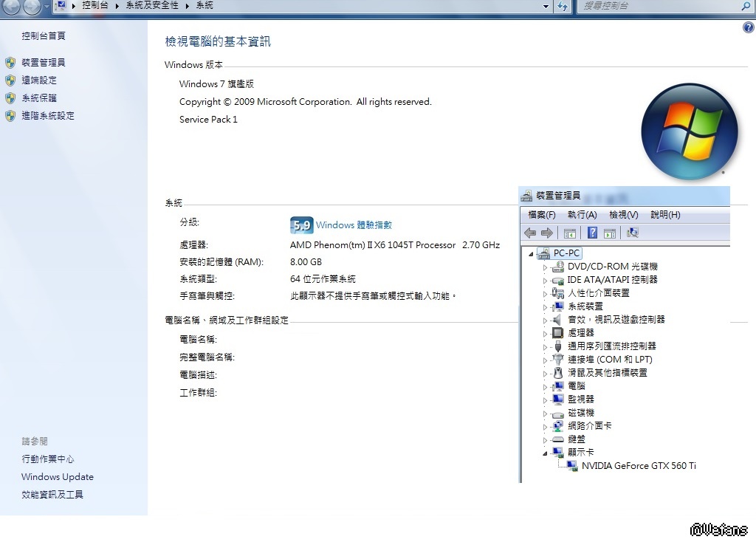Collapse the PC-PC root node
756x545 pixels.
(x=532, y=254)
